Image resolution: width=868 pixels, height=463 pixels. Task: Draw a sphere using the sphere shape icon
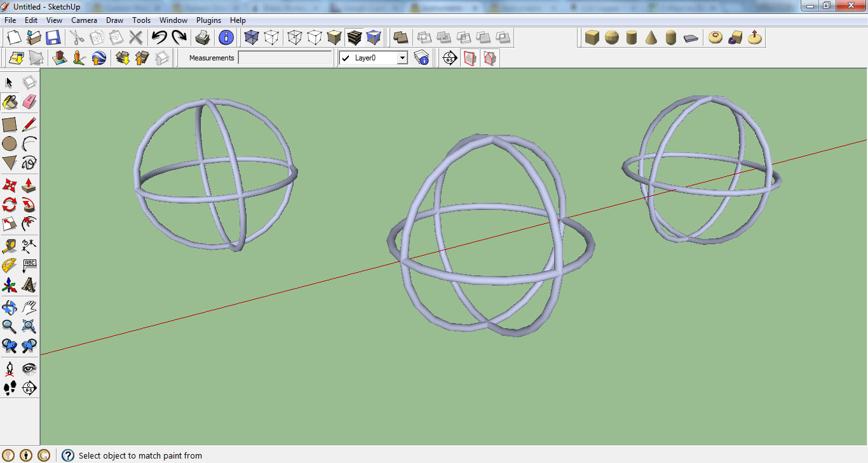(612, 38)
